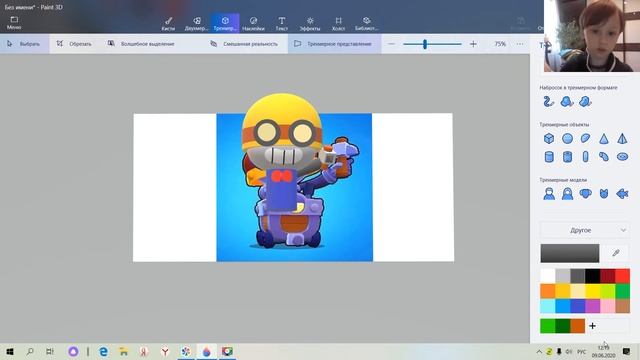Insert the man 3D model
Screen dimensions: 640x360
pos(549,193)
